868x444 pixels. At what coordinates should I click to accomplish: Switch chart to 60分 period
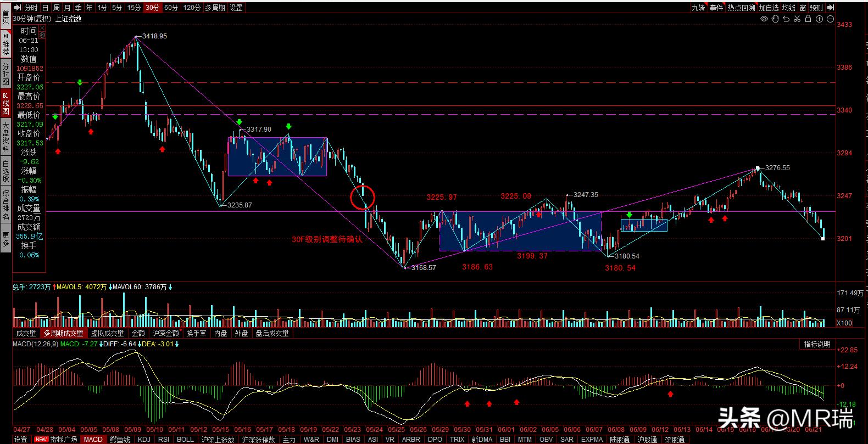coord(171,8)
